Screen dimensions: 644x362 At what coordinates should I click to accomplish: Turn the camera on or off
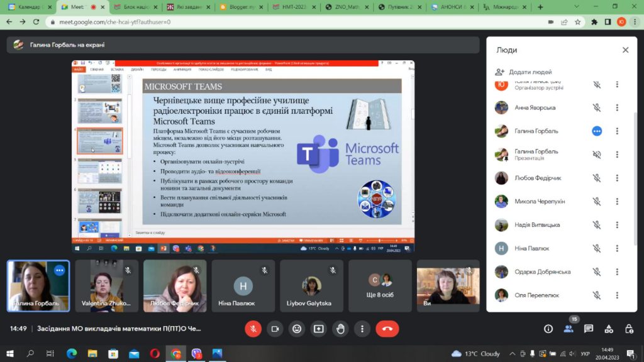pos(275,329)
